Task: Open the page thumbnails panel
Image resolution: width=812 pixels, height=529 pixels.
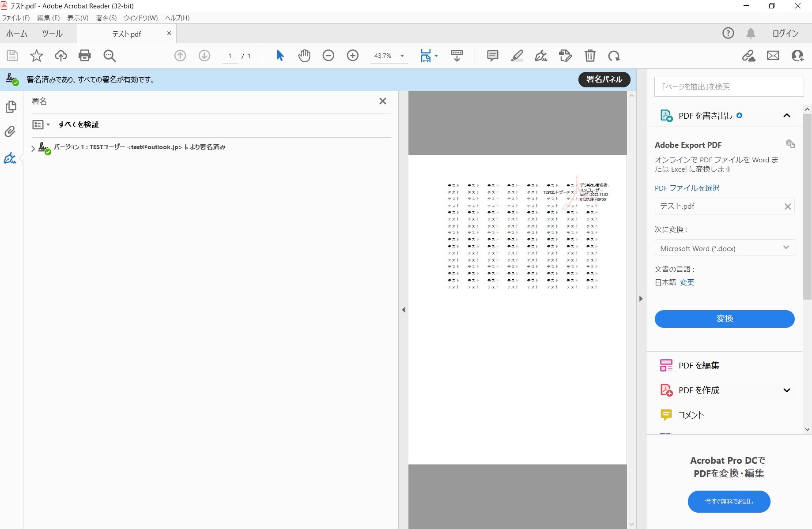Action: coord(11,107)
